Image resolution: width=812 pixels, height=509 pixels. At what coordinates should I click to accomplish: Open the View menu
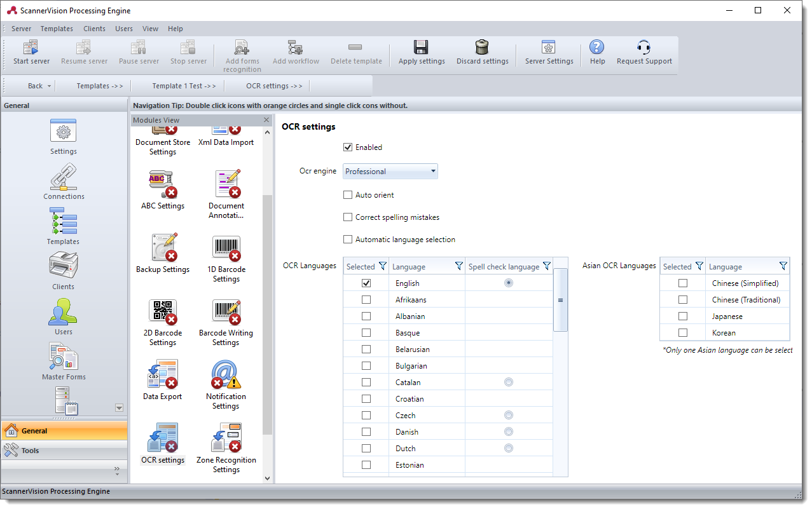(150, 29)
